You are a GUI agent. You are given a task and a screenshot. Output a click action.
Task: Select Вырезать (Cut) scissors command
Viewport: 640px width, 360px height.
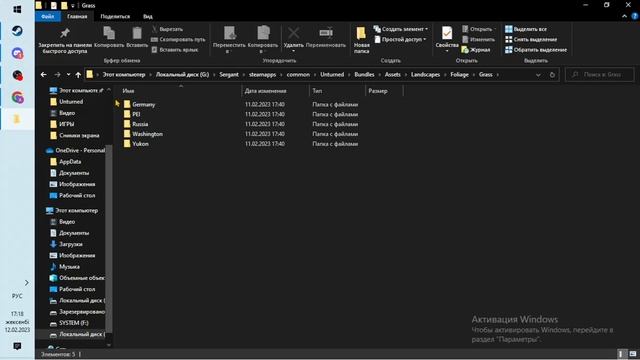click(x=167, y=29)
